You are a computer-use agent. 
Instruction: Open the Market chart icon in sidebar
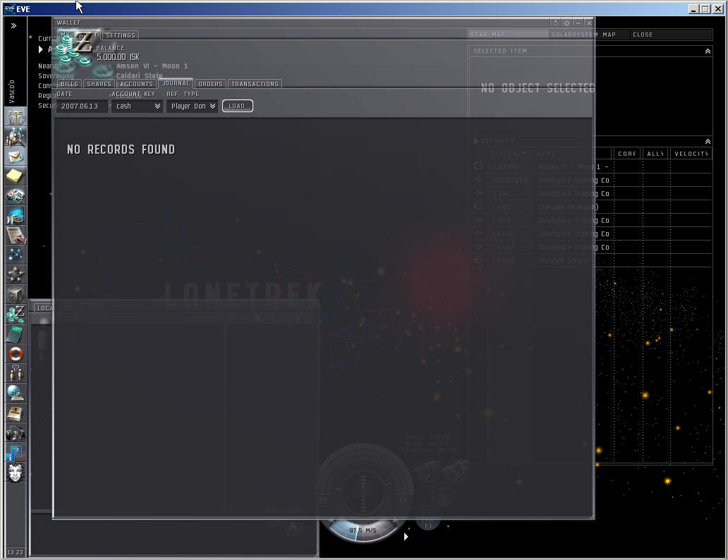point(16,216)
